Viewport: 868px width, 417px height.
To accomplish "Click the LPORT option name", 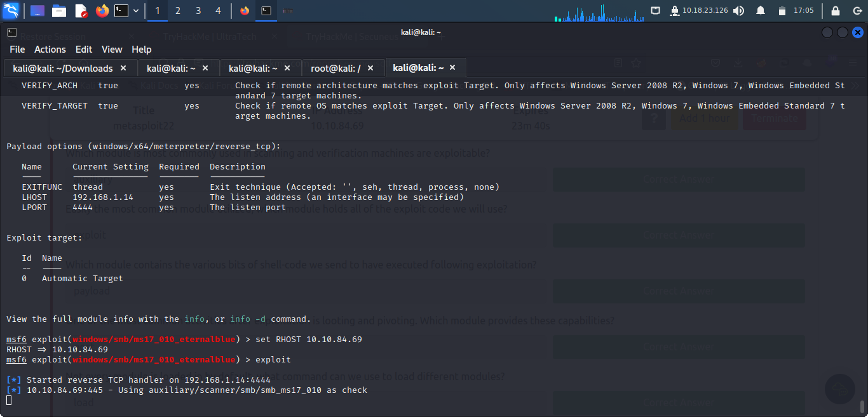I will [x=34, y=208].
